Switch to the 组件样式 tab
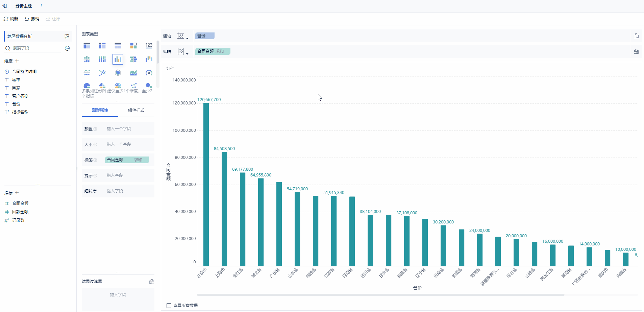The height and width of the screenshot is (312, 644). (136, 110)
